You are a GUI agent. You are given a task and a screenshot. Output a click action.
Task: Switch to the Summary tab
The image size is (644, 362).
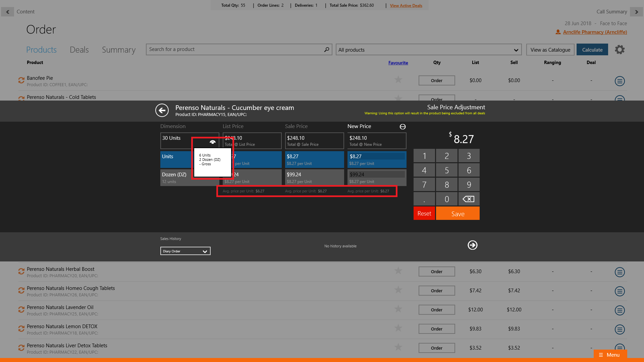pos(118,50)
